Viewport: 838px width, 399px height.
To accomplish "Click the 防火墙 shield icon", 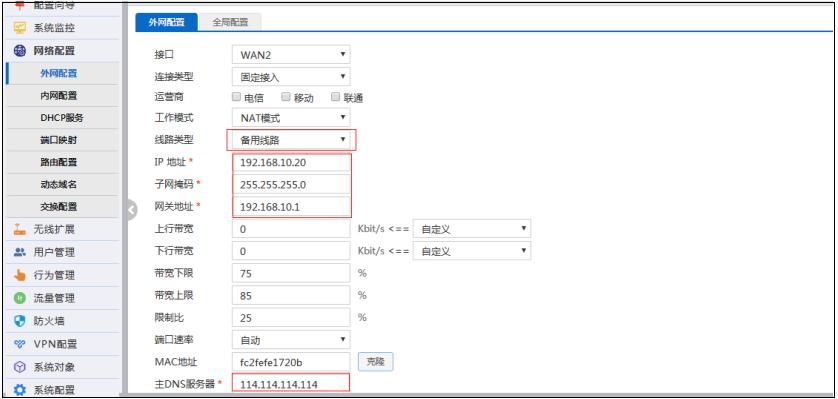I will click(x=19, y=321).
